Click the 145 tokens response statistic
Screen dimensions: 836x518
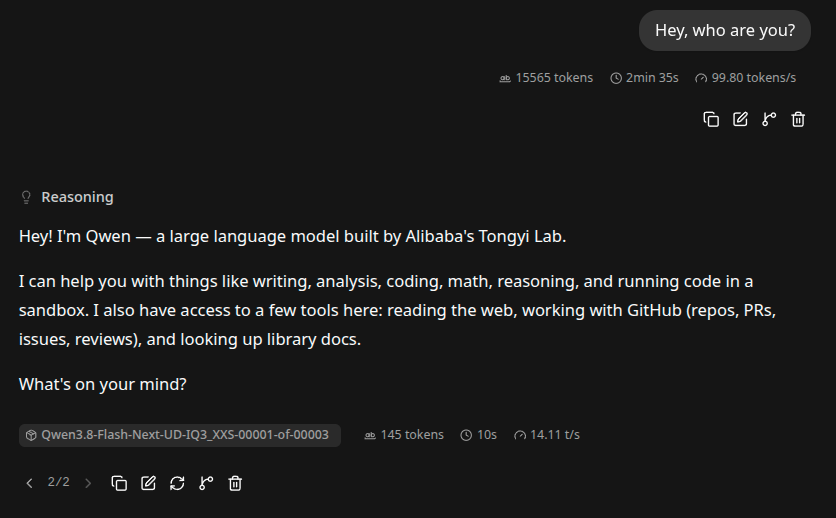(404, 435)
